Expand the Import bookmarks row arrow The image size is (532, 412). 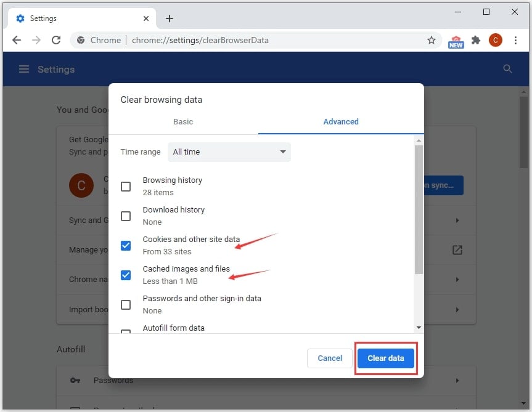point(457,310)
